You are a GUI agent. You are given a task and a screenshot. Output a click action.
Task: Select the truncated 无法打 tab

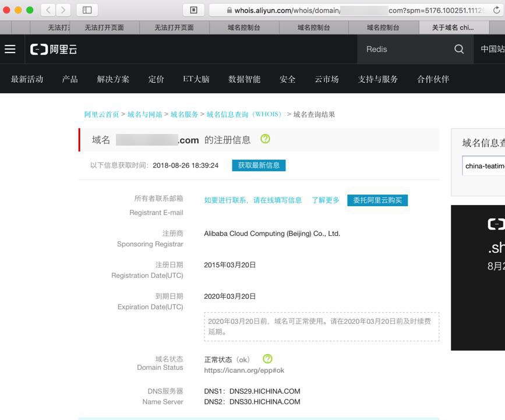tap(50, 28)
